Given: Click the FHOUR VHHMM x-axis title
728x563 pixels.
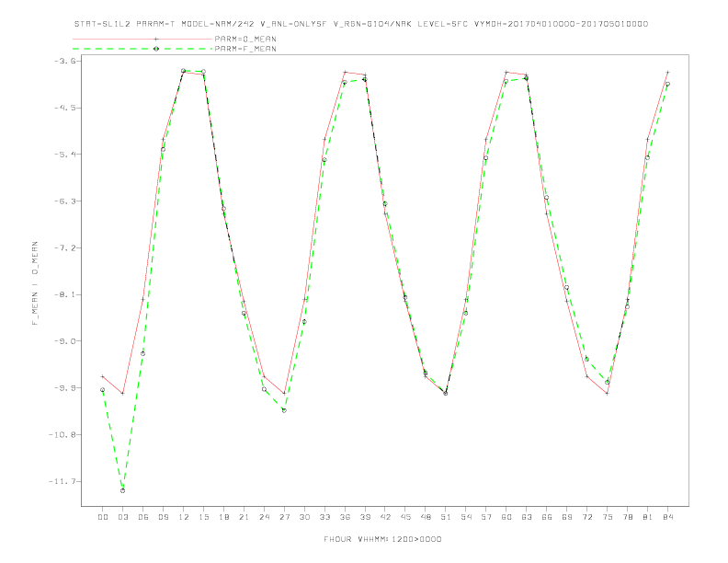Looking at the screenshot, I should point(382,539).
